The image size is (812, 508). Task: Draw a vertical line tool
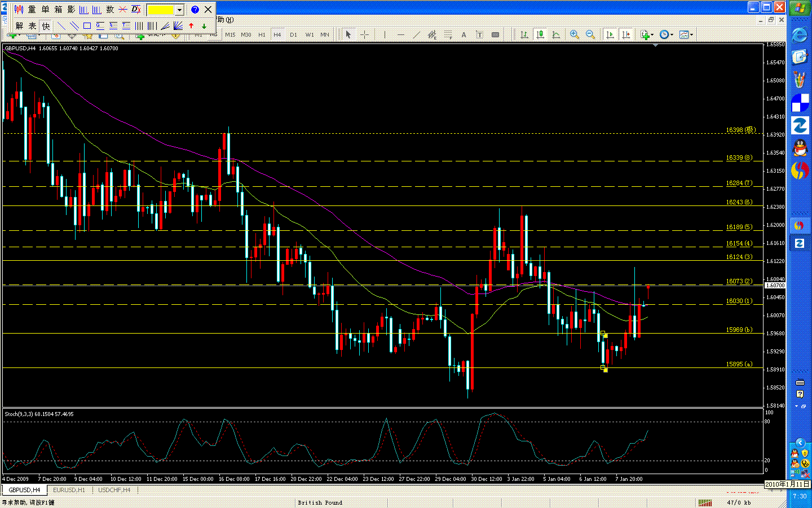click(x=385, y=35)
